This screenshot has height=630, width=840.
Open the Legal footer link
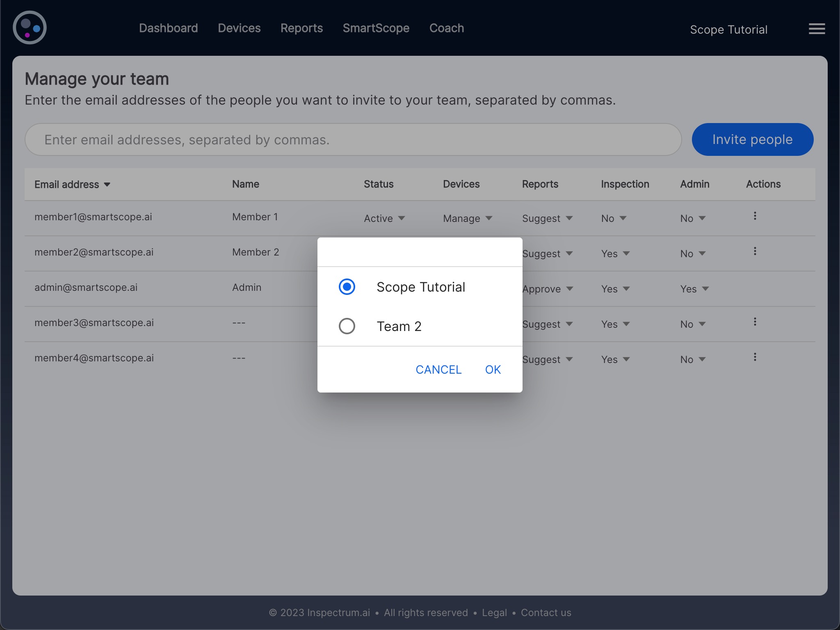[x=494, y=612]
